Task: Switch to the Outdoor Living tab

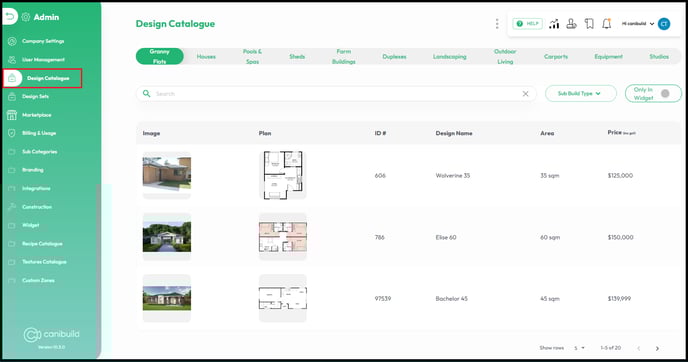Action: pos(505,57)
